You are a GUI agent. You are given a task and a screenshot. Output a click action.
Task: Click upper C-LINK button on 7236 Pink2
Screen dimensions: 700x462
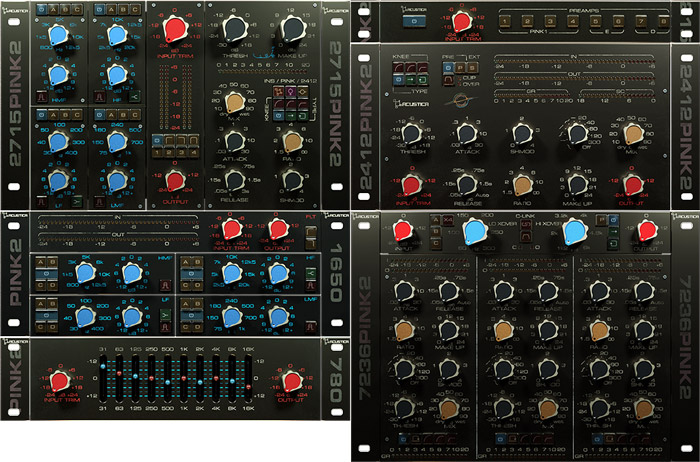pyautogui.click(x=526, y=223)
